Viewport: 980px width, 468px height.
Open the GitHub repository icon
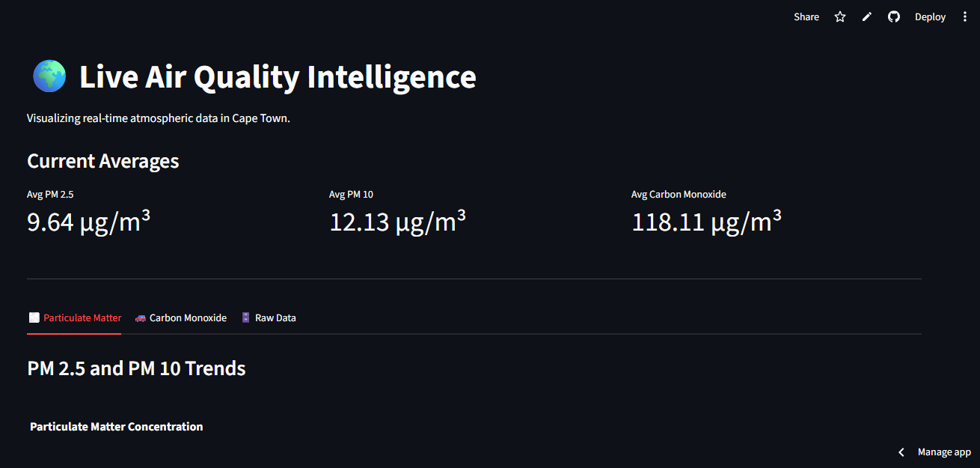pyautogui.click(x=893, y=16)
